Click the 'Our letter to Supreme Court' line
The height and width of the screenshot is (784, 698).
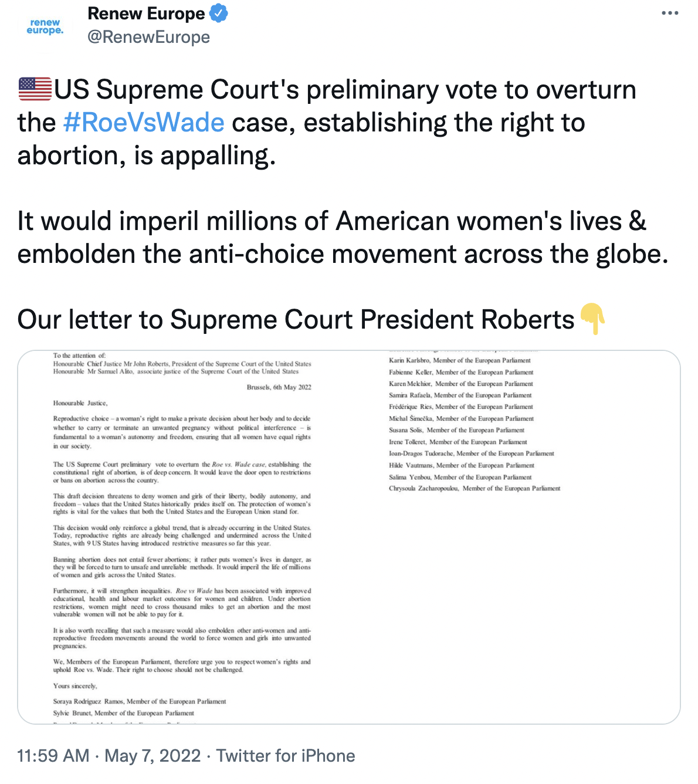296,320
